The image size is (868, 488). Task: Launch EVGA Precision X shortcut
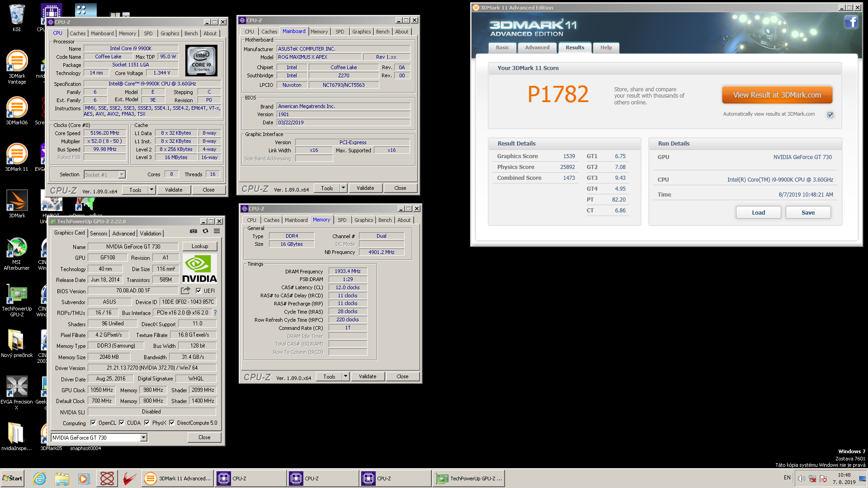click(17, 393)
